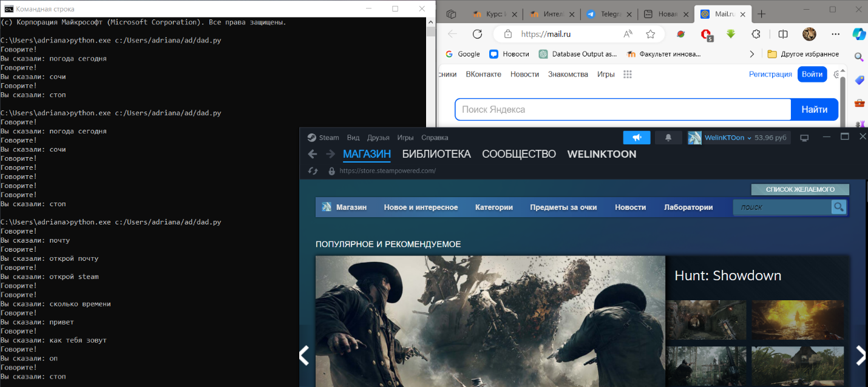Click СПИСОК ЖЕЛАЕМОГО button

[800, 189]
